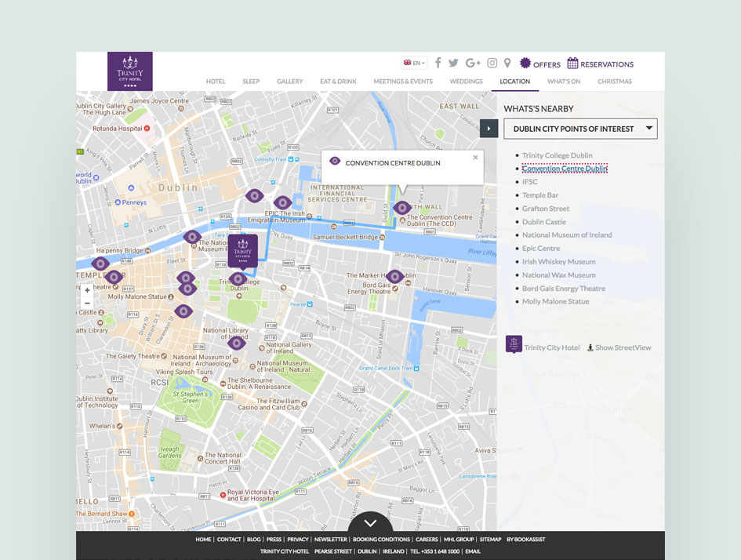Open the Contact footer link
Screen dimensions: 741x560
click(229, 539)
